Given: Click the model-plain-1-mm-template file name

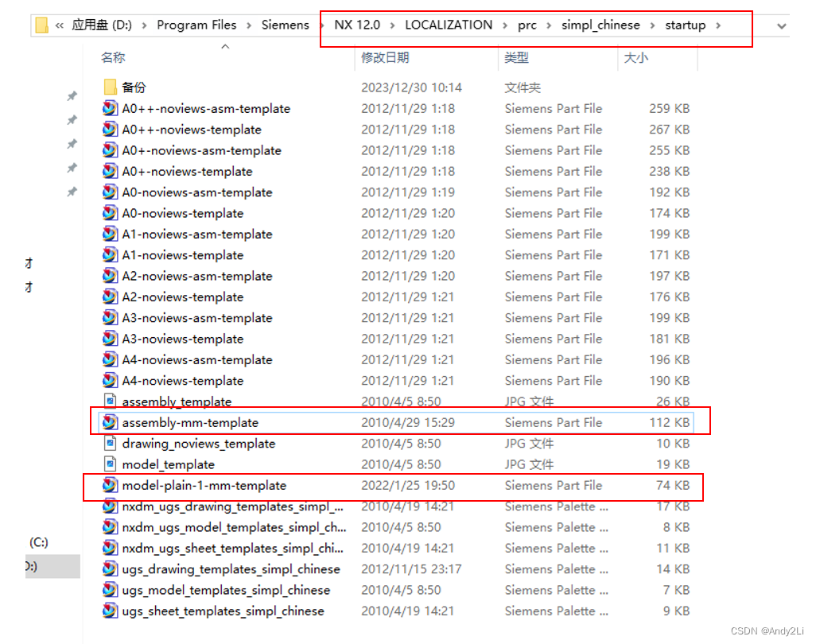Looking at the screenshot, I should 204,485.
